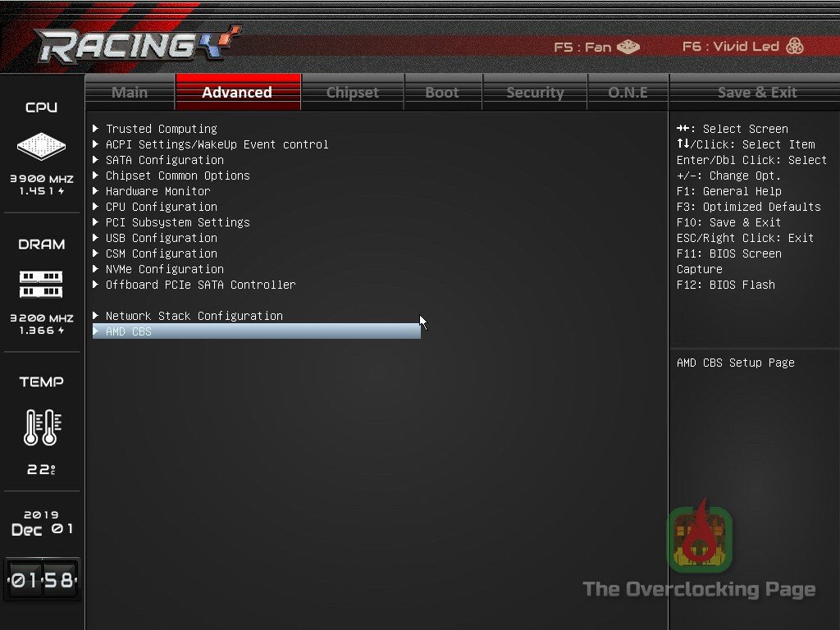Open Hardware Monitor settings
840x630 pixels.
point(158,191)
